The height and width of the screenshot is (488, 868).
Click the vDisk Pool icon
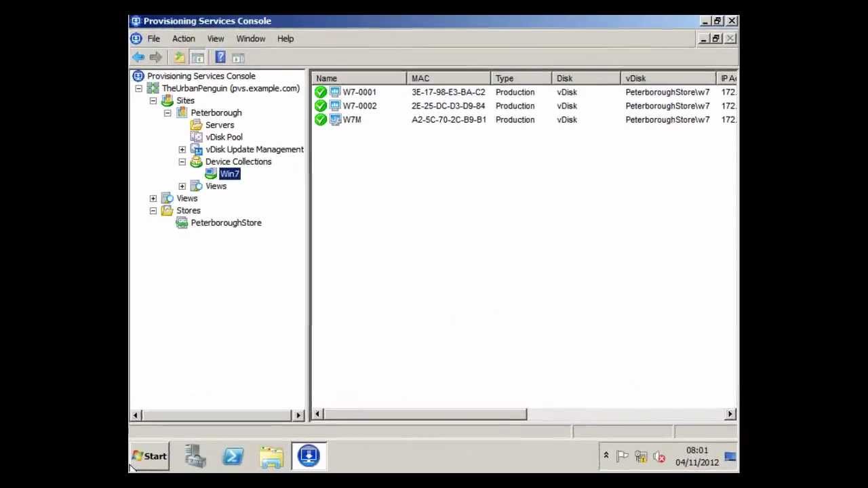tap(197, 137)
